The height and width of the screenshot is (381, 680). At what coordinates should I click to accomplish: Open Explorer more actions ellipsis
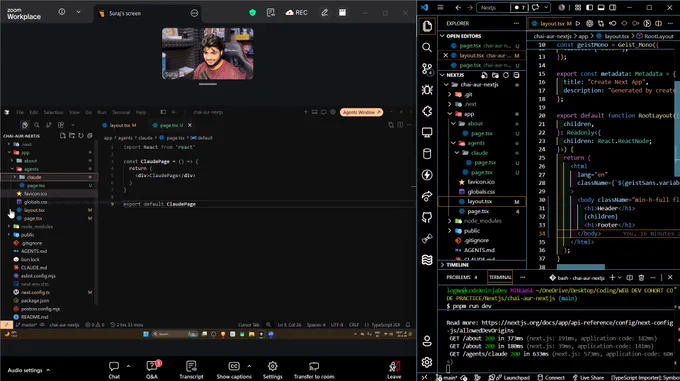(x=516, y=23)
